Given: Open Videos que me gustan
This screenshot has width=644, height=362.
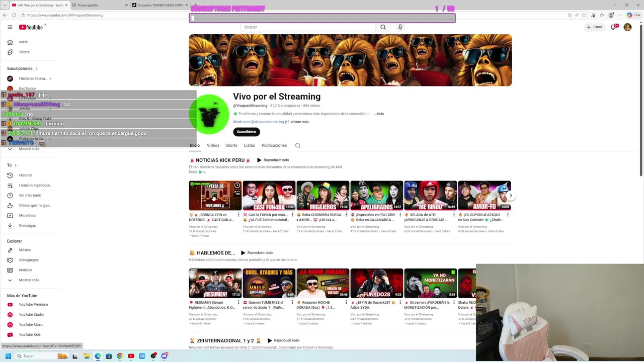Looking at the screenshot, I should (x=29, y=206).
